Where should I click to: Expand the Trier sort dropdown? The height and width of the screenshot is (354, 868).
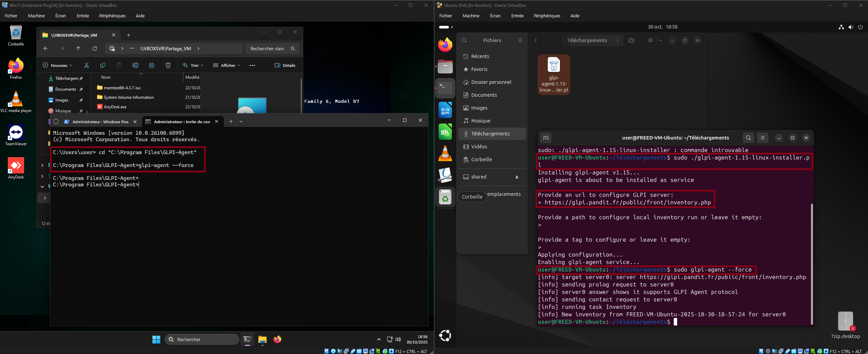193,65
